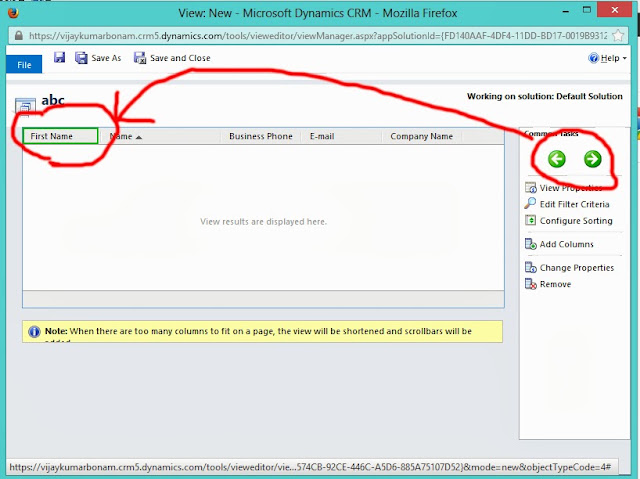640x479 pixels.
Task: Select the Name column header
Action: point(160,136)
